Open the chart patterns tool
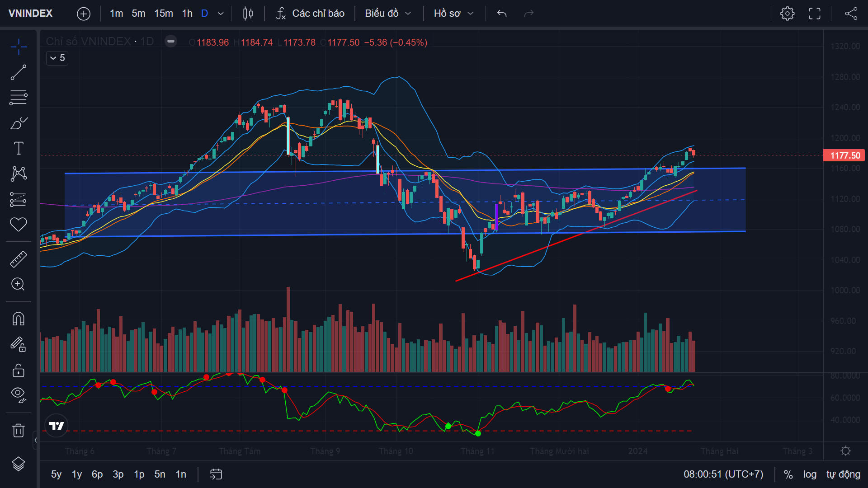Image resolution: width=868 pixels, height=488 pixels. click(x=19, y=174)
